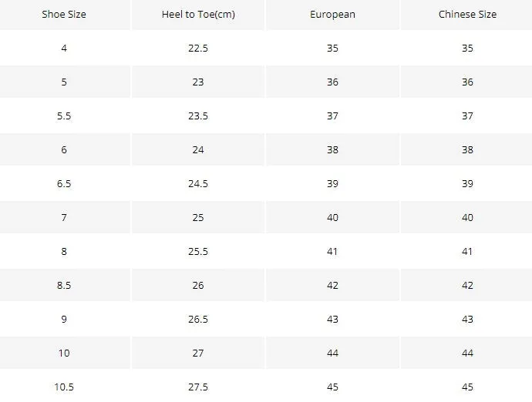Select the 24.5 cm cell
Image resolution: width=532 pixels, height=402 pixels.
point(198,183)
